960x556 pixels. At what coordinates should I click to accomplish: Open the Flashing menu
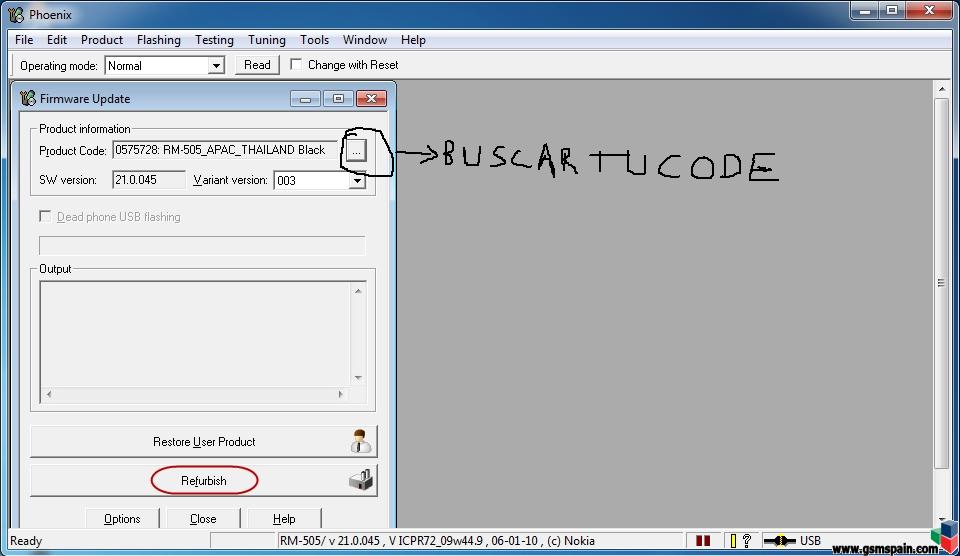point(159,40)
